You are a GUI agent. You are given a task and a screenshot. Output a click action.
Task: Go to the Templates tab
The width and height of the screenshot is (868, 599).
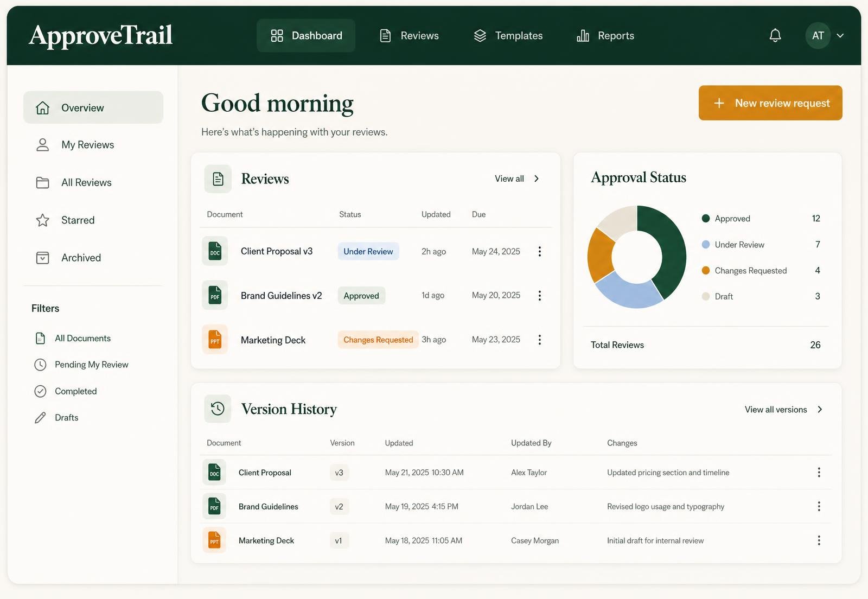tap(508, 36)
